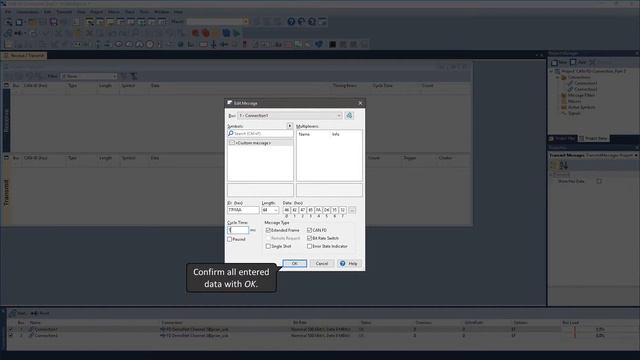The height and width of the screenshot is (360, 640).
Task: Click the first blue help icon in toolbar
Action: (291, 21)
